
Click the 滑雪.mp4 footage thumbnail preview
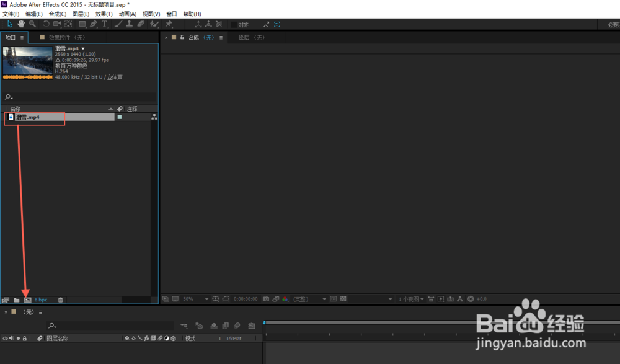28,63
